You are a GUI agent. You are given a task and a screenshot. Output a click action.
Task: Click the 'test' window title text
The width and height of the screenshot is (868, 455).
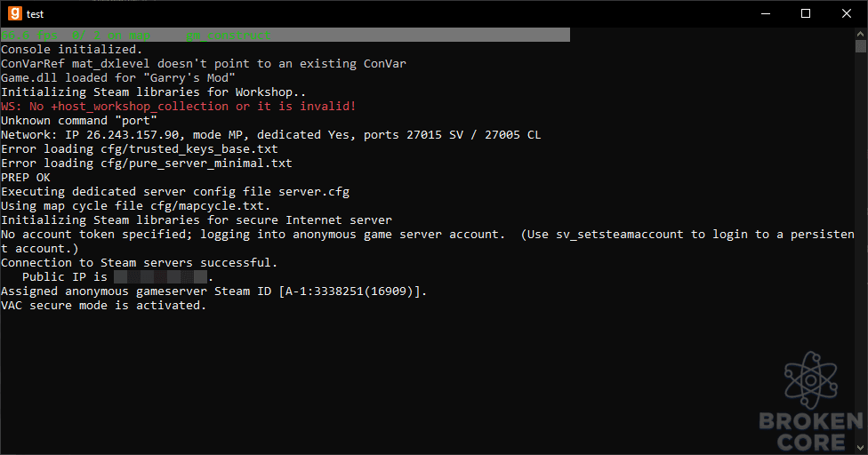tap(35, 14)
